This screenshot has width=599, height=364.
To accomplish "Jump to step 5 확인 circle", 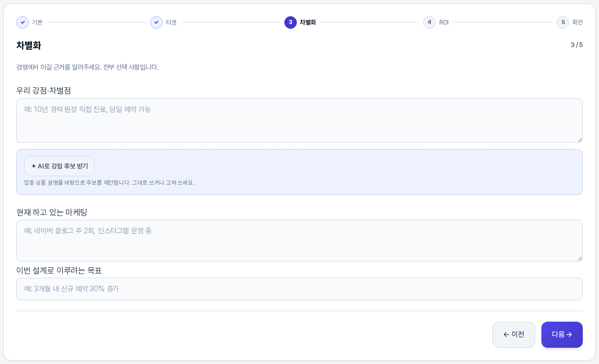I will (563, 22).
